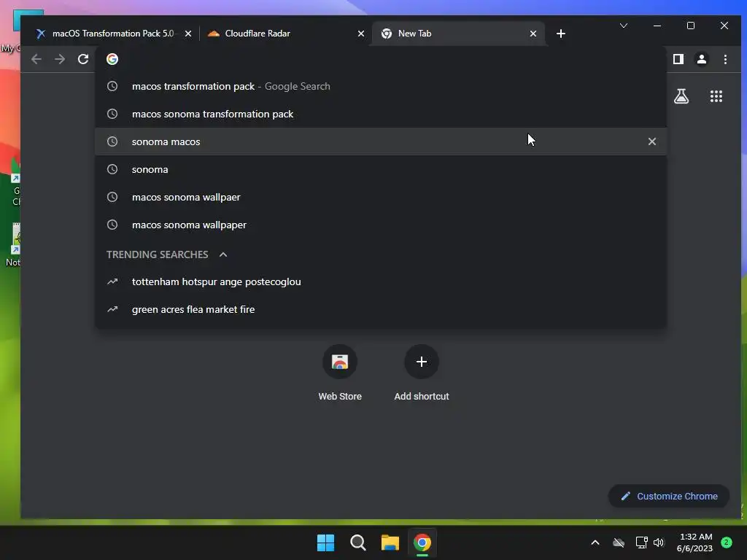Open a new tab with plus button
This screenshot has height=560, width=747.
point(561,34)
